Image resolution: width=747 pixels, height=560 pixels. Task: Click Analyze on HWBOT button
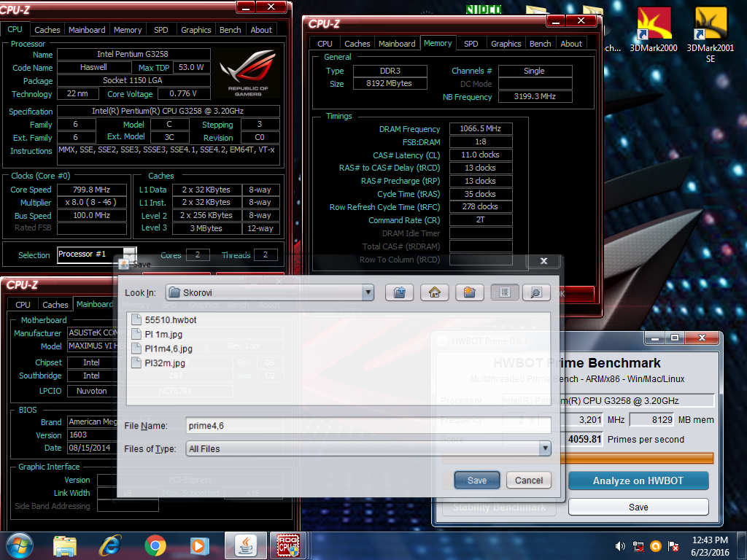coord(638,481)
